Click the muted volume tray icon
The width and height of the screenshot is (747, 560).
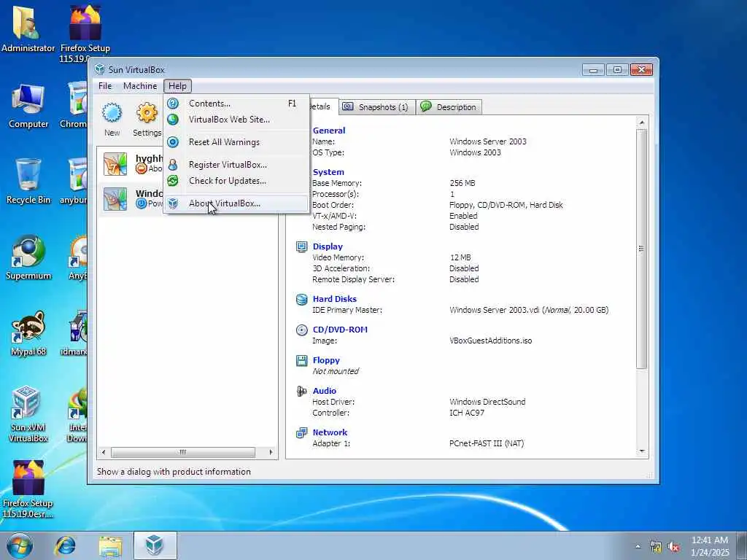673,547
